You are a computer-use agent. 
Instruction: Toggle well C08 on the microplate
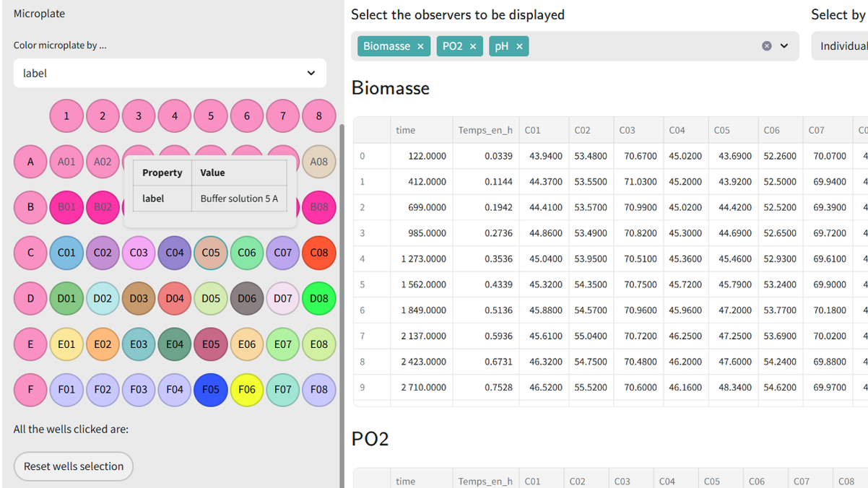(x=318, y=253)
